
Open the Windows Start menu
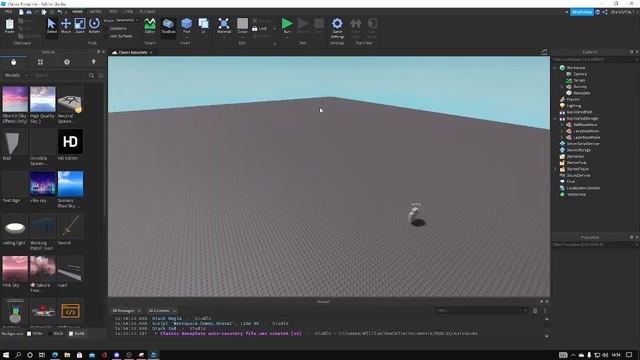click(6, 355)
